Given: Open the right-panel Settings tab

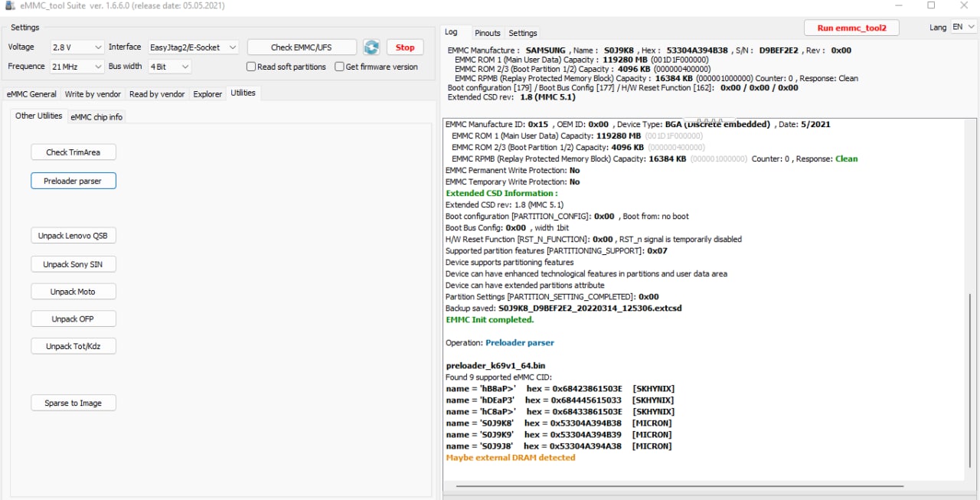Looking at the screenshot, I should (523, 33).
